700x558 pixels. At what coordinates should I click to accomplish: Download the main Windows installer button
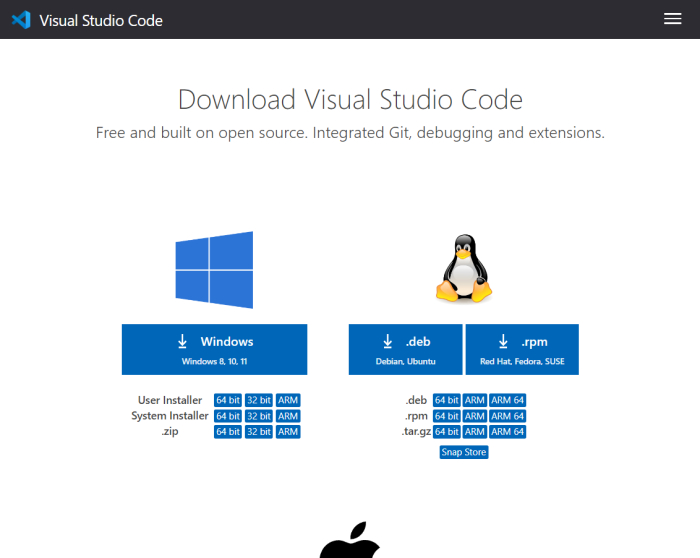[x=214, y=350]
